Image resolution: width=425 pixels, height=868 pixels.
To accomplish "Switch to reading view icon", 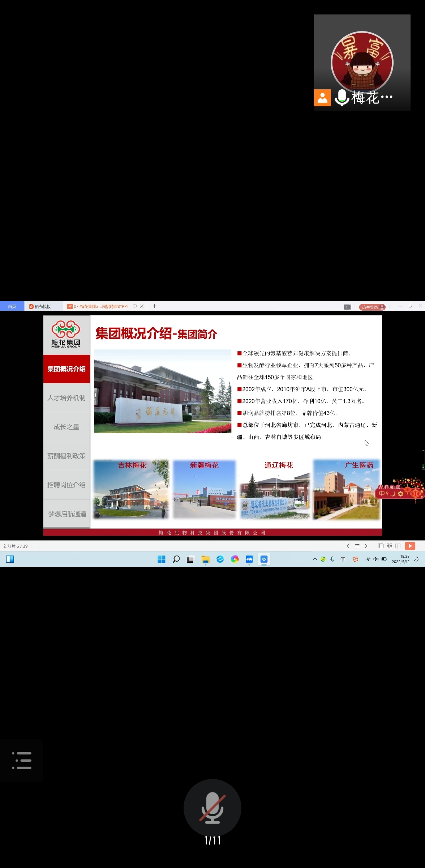I will pos(398,546).
